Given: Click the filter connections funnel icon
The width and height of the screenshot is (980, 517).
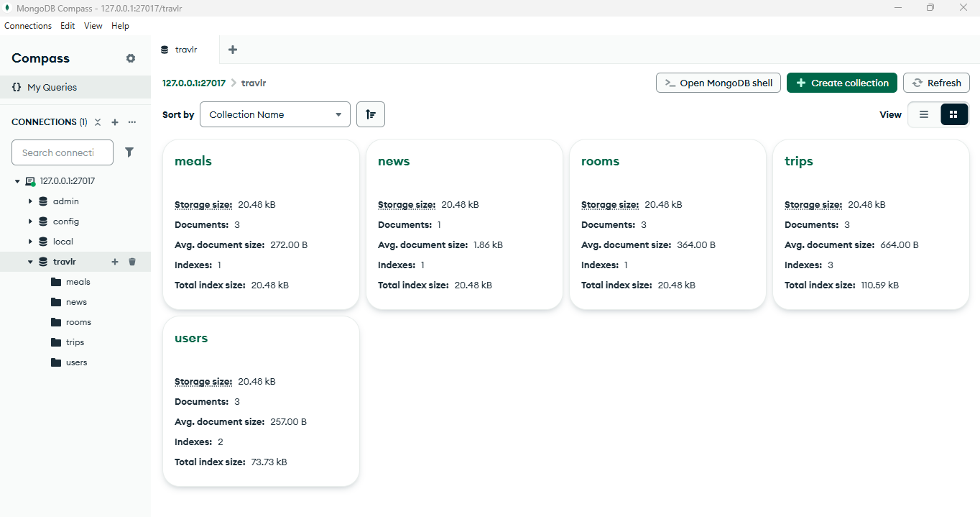Looking at the screenshot, I should coord(129,152).
